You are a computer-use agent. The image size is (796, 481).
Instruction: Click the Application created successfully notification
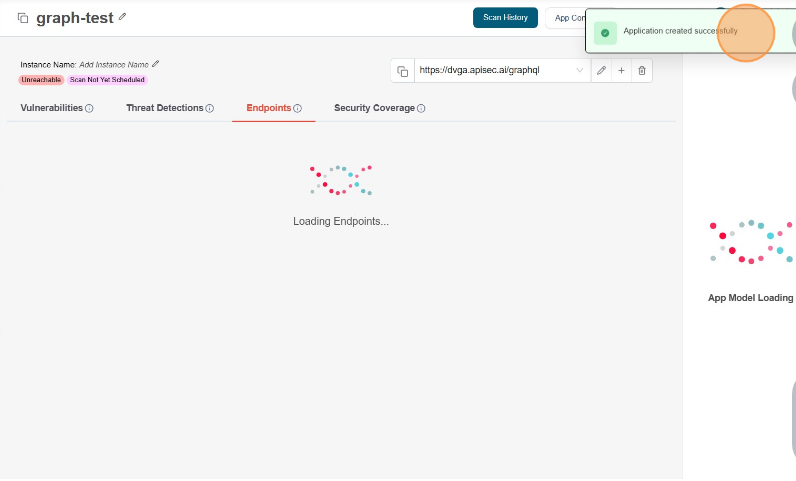(680, 32)
